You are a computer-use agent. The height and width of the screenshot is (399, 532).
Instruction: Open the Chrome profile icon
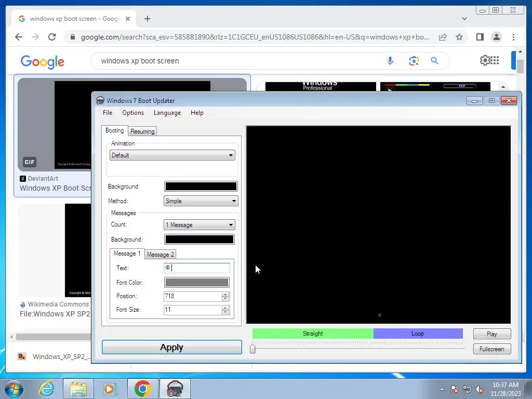click(496, 37)
